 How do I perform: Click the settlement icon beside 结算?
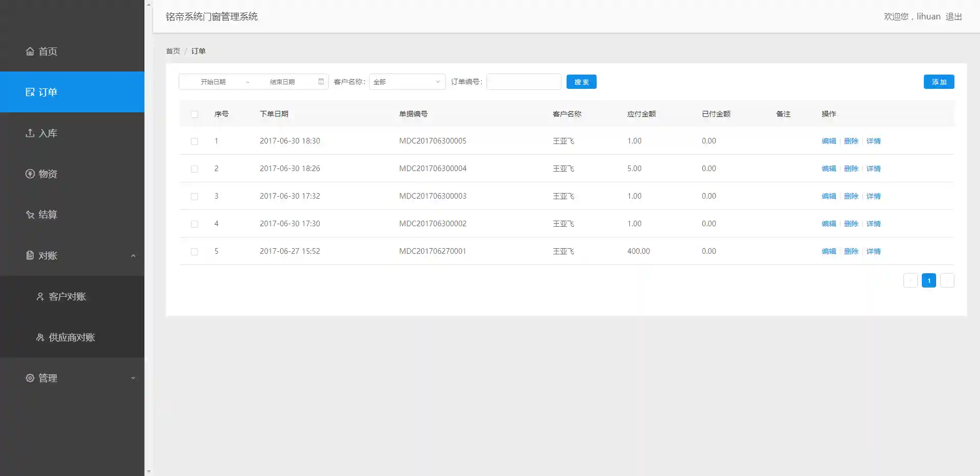coord(30,215)
